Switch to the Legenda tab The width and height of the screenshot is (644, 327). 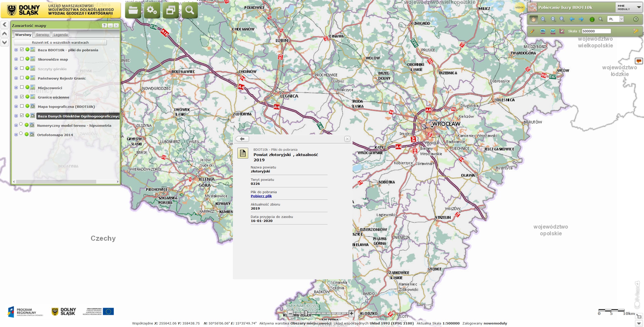(x=60, y=35)
